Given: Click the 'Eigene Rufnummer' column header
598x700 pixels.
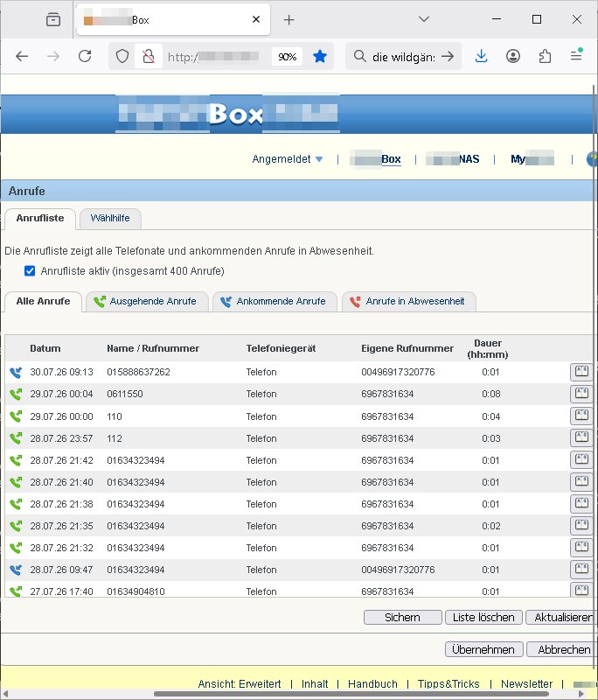Looking at the screenshot, I should tap(407, 348).
